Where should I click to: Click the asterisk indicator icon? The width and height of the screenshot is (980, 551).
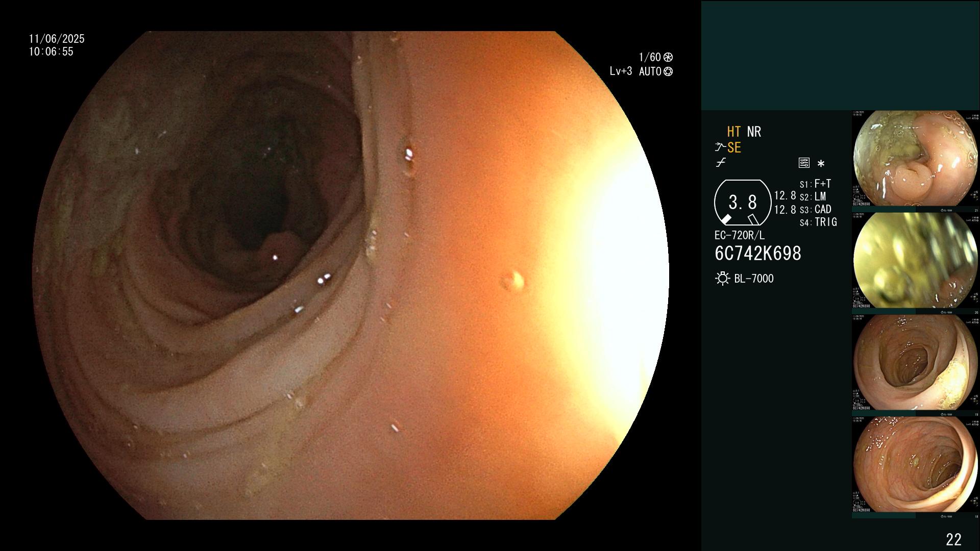click(821, 164)
